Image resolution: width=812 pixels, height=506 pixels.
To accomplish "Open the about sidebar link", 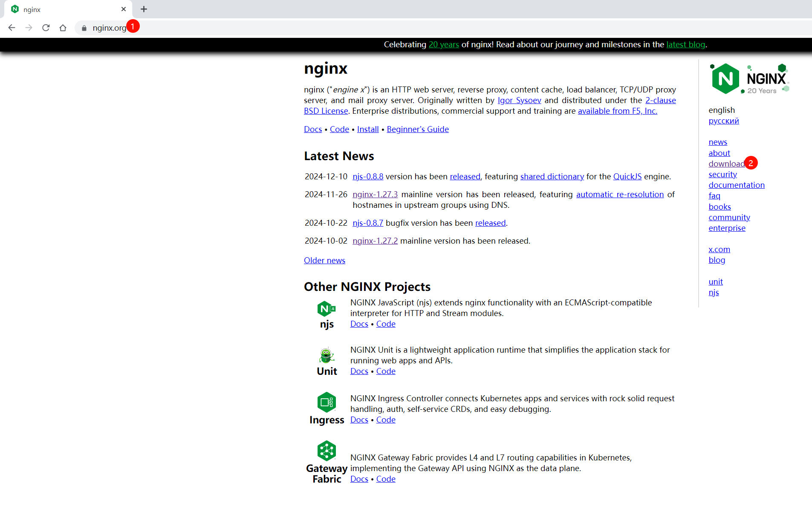I will click(x=719, y=153).
